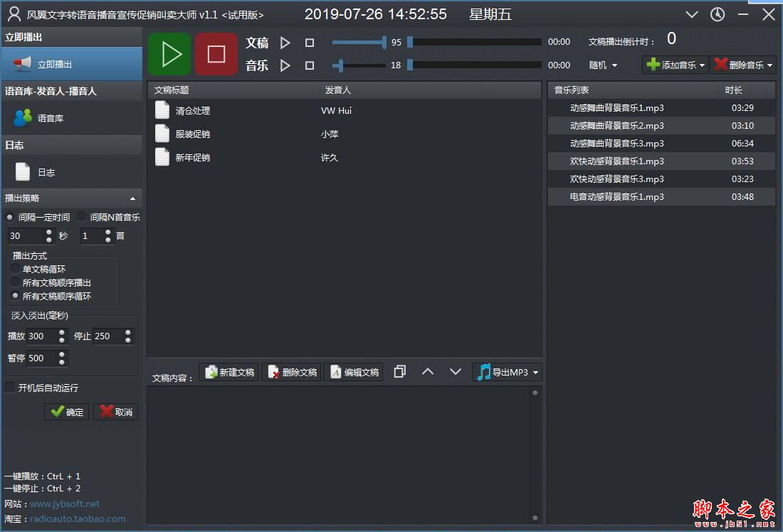Click the document icon beside 服装促销
783x532 pixels.
(162, 133)
